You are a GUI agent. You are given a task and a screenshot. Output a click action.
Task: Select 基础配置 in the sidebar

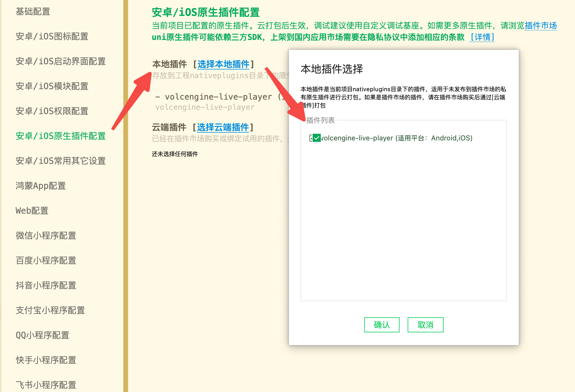33,12
